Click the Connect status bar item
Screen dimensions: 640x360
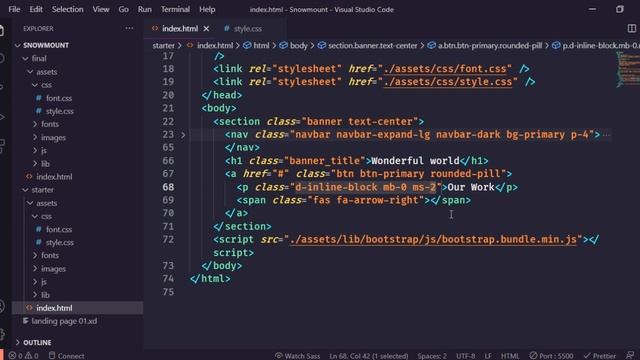click(67, 356)
